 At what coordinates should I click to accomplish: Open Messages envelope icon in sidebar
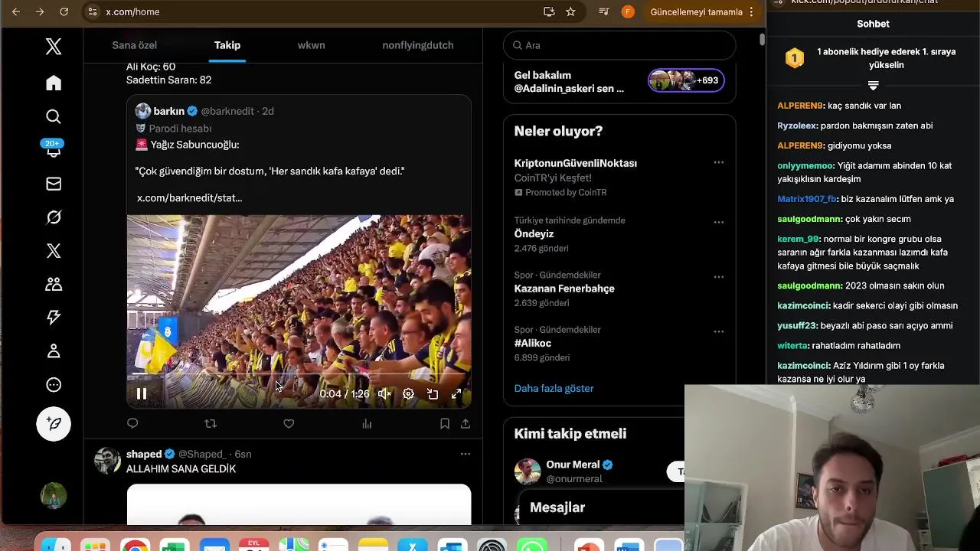pyautogui.click(x=54, y=184)
